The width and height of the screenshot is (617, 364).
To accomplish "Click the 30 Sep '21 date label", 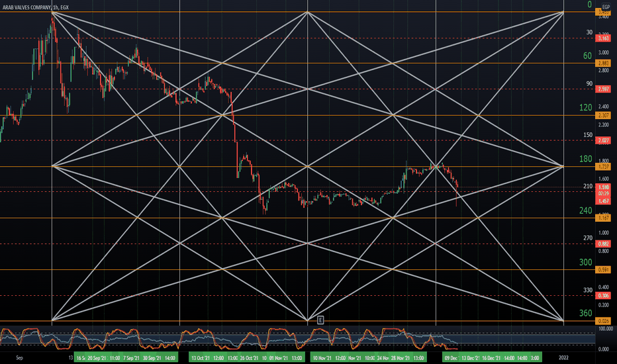I will 152,358.
